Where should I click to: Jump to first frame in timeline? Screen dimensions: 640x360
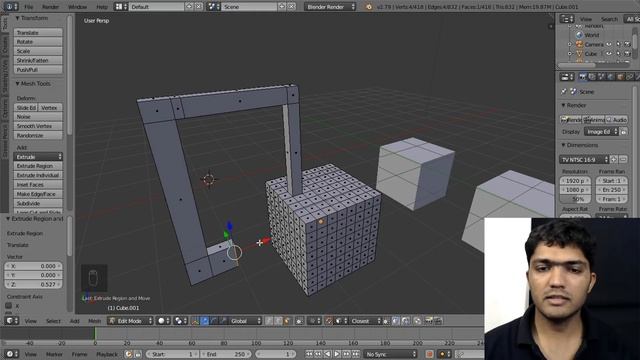tap(309, 354)
